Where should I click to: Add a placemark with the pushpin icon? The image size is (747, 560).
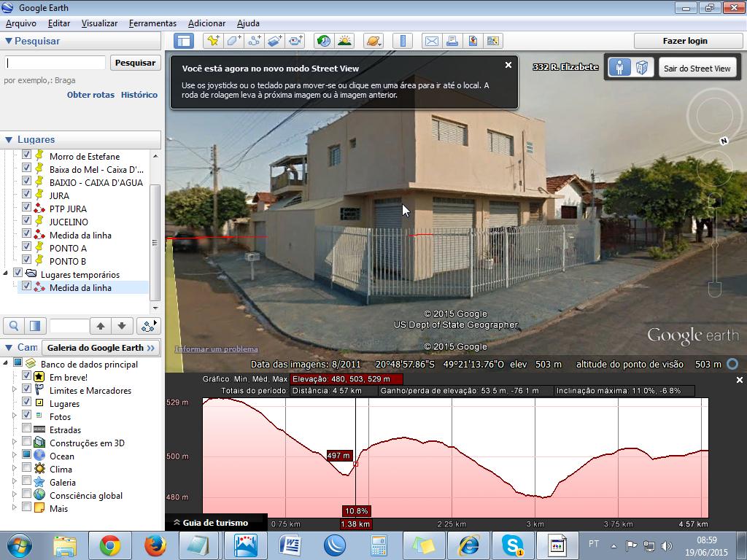[x=212, y=41]
